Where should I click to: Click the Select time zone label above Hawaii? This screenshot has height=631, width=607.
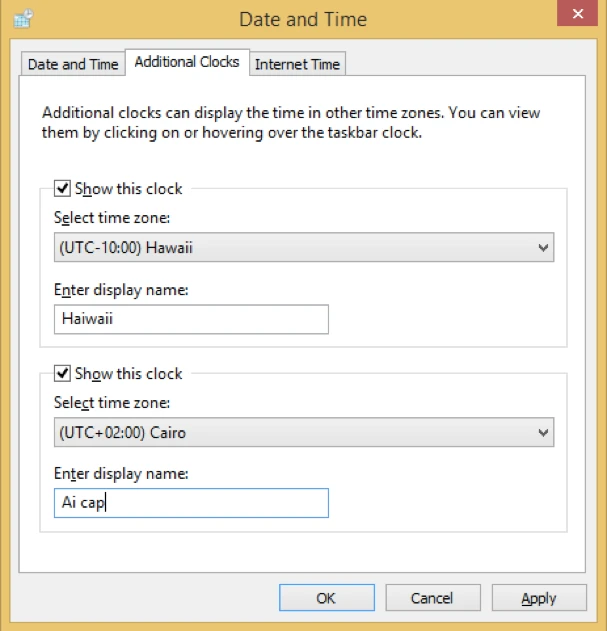(112, 218)
